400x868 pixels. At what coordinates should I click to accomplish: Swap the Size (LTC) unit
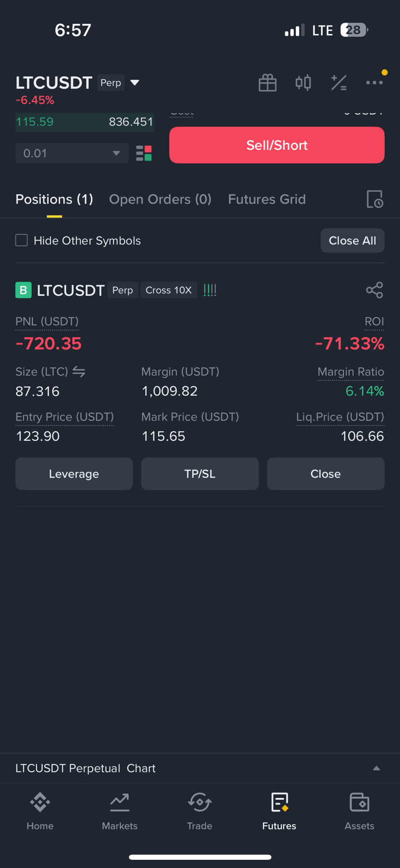[79, 372]
